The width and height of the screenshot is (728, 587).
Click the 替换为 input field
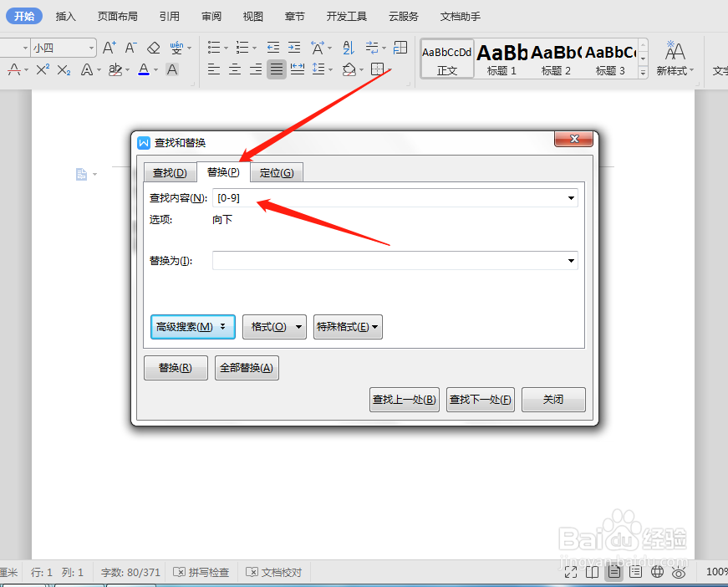coord(395,261)
